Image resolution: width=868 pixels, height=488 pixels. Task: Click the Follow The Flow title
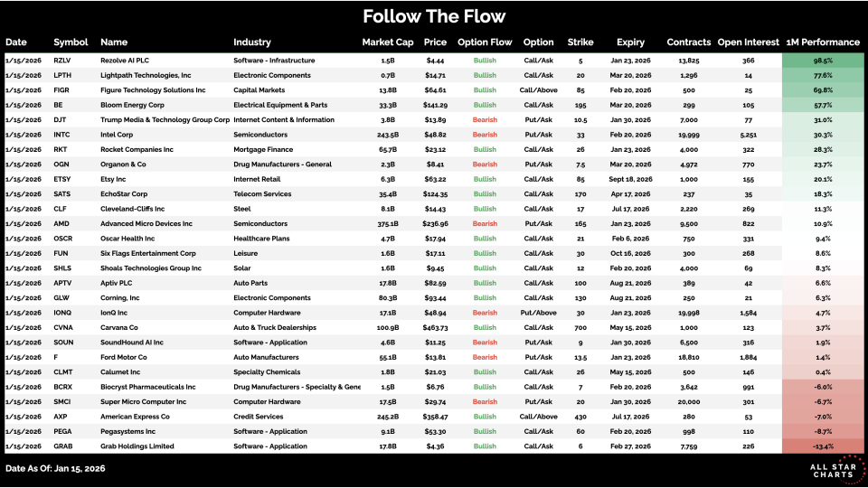[434, 16]
